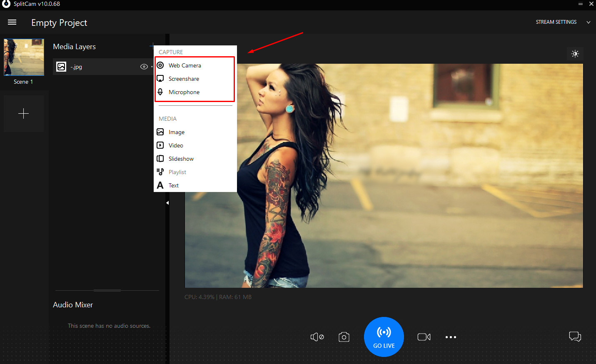Click the -.jpg layer image icon
The width and height of the screenshot is (596, 364).
[61, 67]
